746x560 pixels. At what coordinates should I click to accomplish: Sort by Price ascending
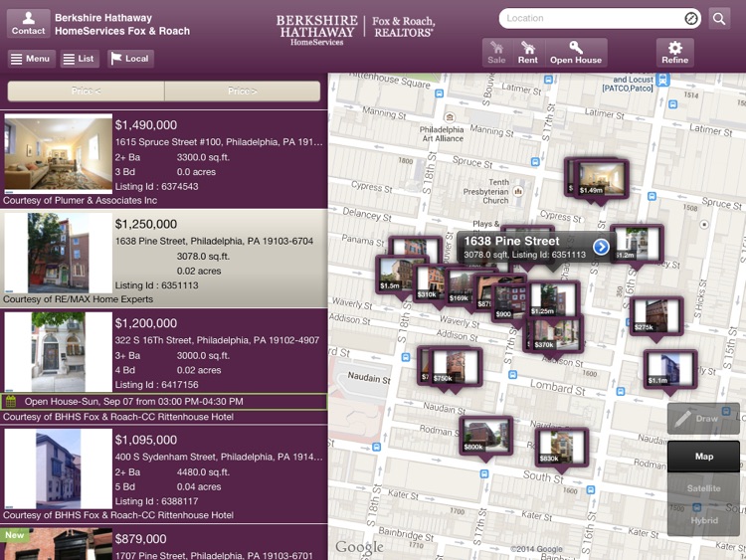tap(87, 91)
